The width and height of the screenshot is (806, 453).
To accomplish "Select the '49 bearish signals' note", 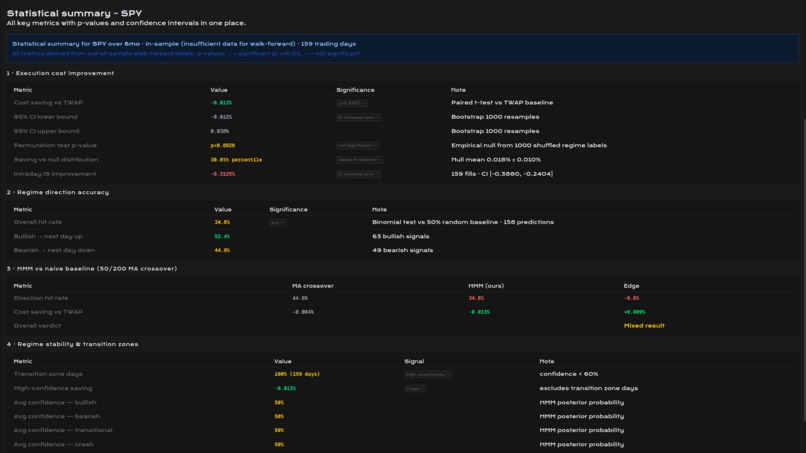I will [x=402, y=250].
